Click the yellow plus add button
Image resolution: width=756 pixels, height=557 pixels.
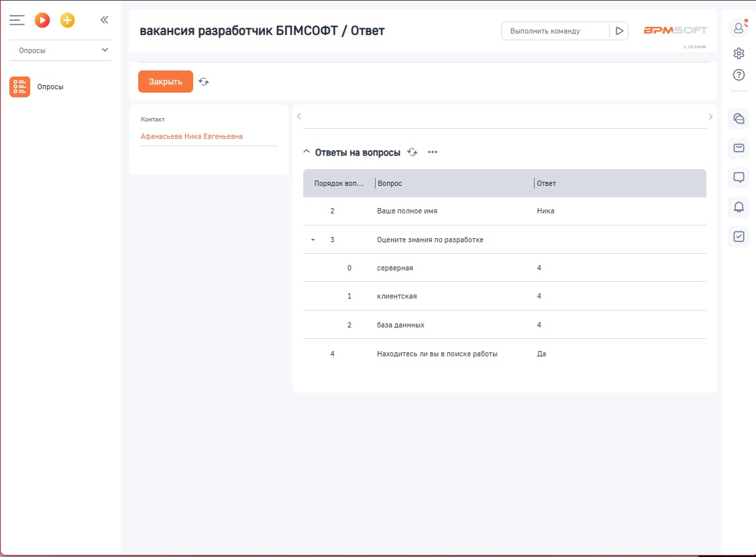[67, 20]
